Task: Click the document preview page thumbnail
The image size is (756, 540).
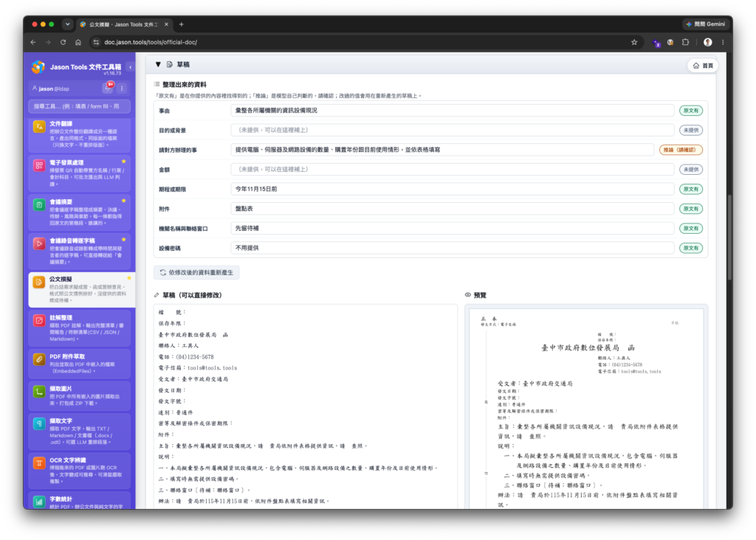Action: click(585, 409)
